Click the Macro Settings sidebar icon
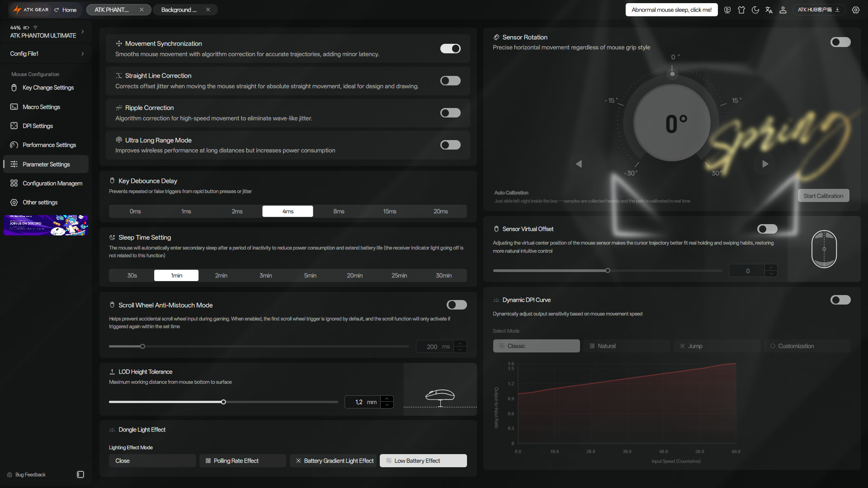 tap(14, 107)
